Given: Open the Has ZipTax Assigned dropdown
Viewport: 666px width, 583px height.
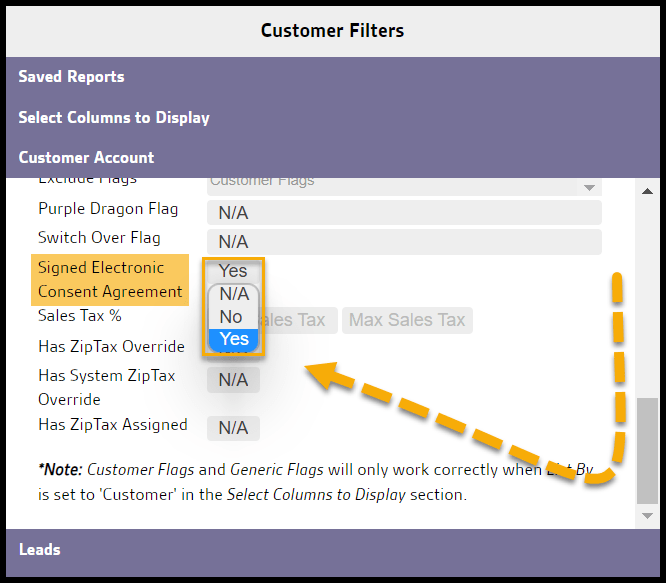Looking at the screenshot, I should (x=233, y=428).
